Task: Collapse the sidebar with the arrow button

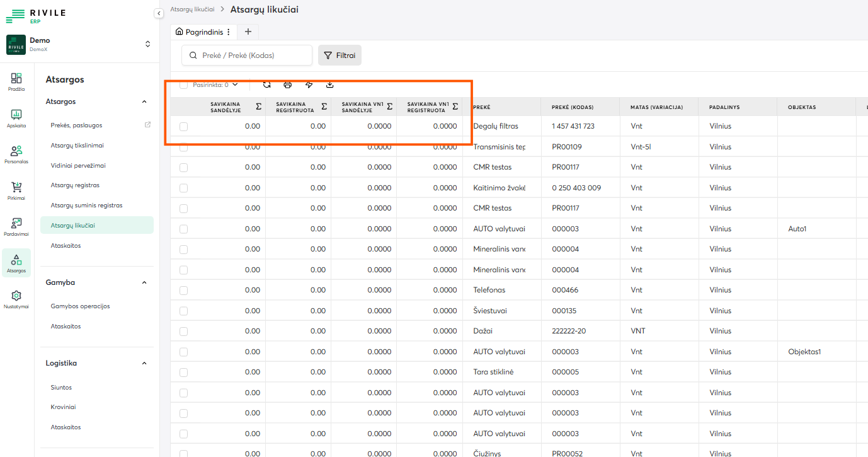Action: pos(159,13)
